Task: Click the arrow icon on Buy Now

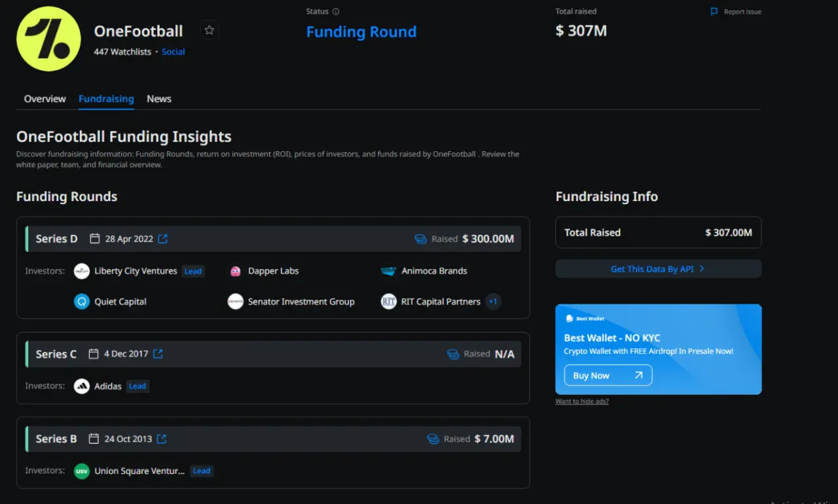Action: pyautogui.click(x=638, y=376)
